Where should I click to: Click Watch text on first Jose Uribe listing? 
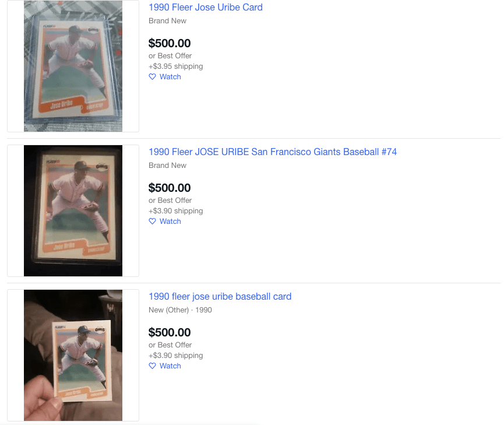click(x=170, y=77)
